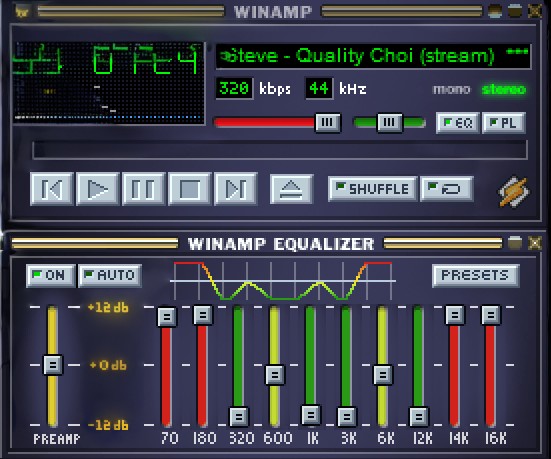Toggle the PL playlist button
The width and height of the screenshot is (551, 459).
(x=504, y=123)
